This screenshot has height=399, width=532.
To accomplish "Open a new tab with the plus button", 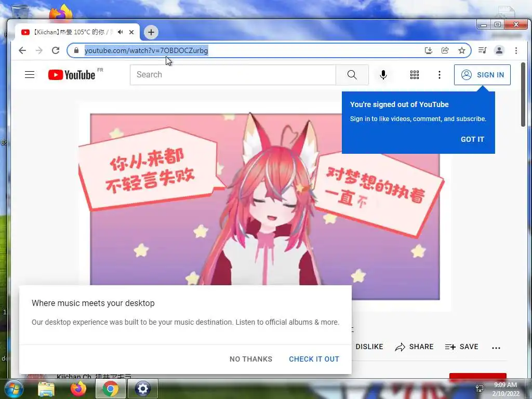I will tap(151, 32).
